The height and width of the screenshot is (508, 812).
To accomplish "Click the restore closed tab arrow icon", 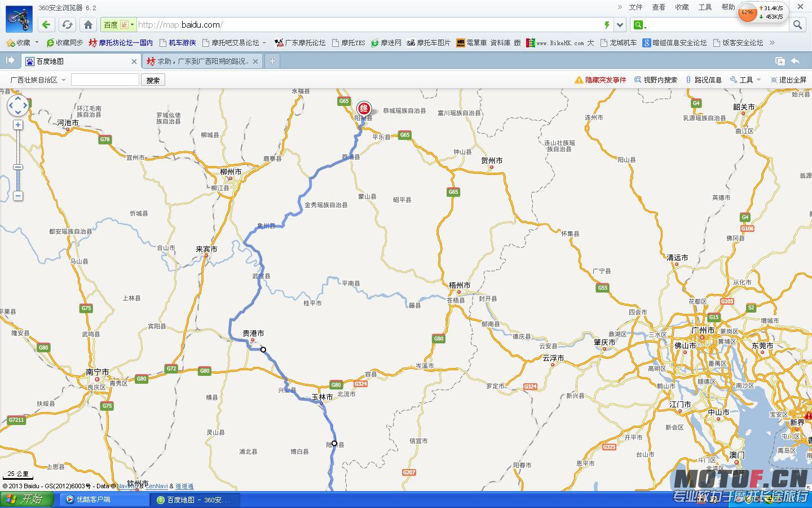I will 796,61.
